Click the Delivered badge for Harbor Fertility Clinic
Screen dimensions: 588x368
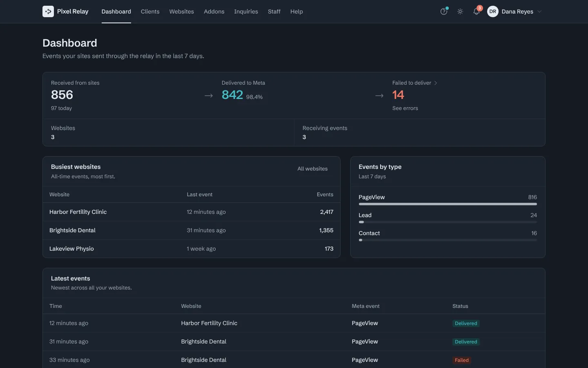pyautogui.click(x=466, y=323)
